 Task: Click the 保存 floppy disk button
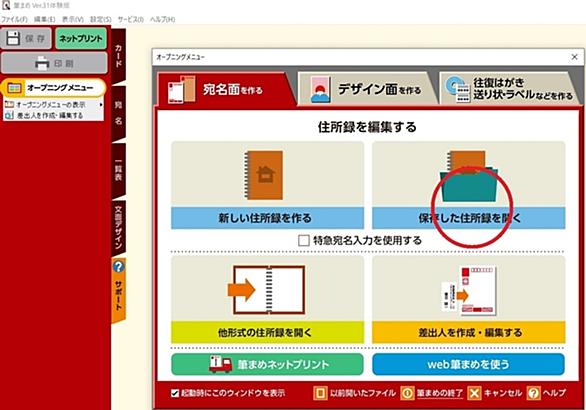click(x=26, y=38)
